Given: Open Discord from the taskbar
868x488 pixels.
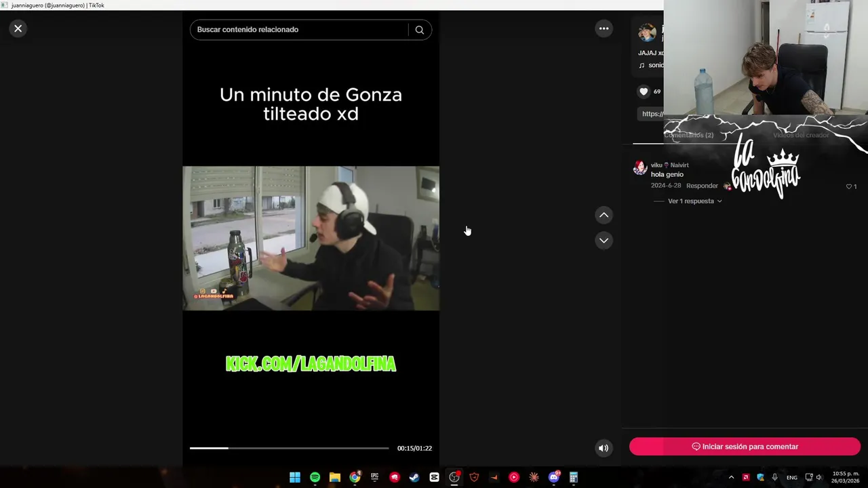Looking at the screenshot, I should pos(554,477).
